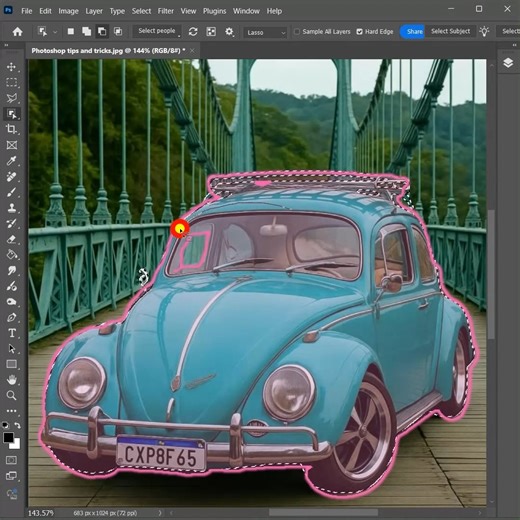Expand right panel dock arrows

tap(514, 45)
